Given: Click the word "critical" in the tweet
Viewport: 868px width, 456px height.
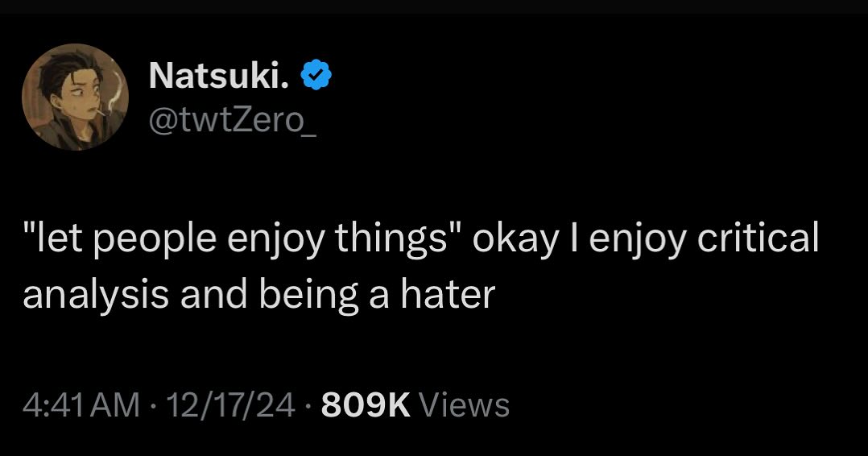Looking at the screenshot, I should pyautogui.click(x=758, y=240).
